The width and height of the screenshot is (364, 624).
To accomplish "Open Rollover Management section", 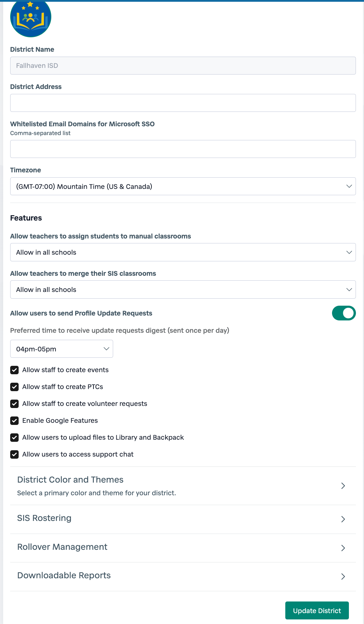I will click(63, 547).
